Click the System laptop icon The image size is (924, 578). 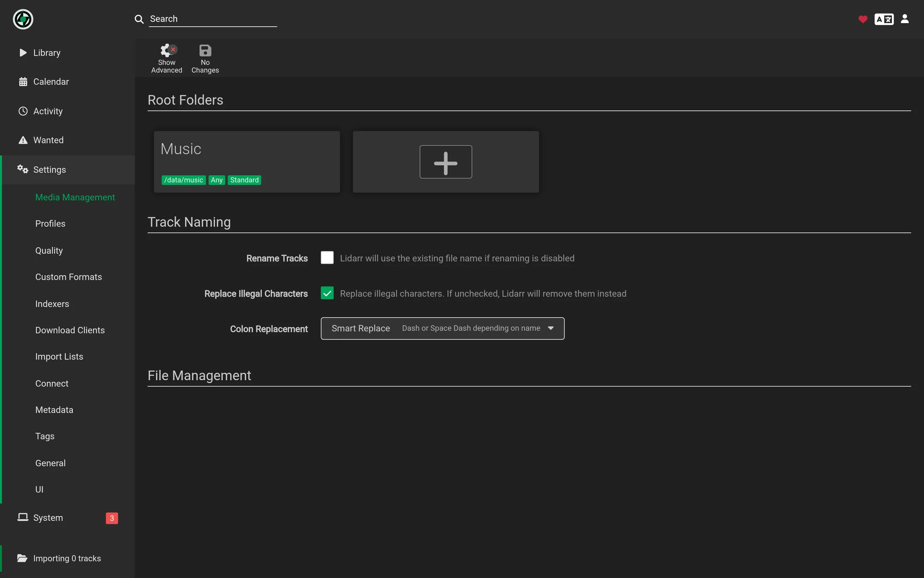pos(23,518)
